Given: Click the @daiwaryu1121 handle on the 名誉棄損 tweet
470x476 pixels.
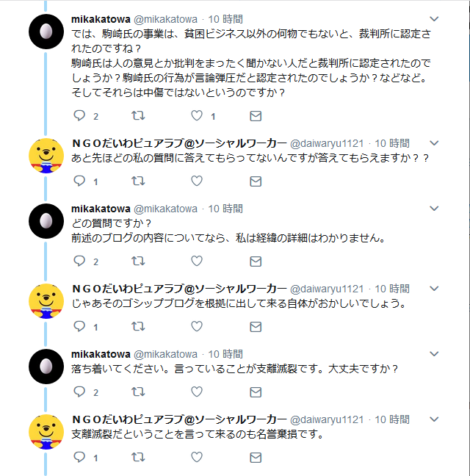Looking at the screenshot, I should tap(327, 419).
